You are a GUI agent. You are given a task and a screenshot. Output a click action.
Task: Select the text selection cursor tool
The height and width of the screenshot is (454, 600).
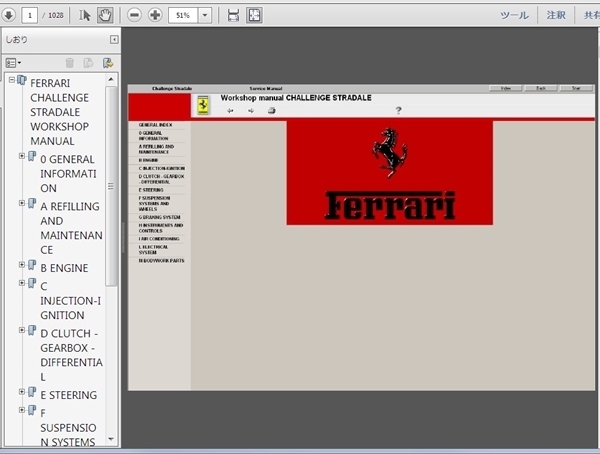point(85,15)
